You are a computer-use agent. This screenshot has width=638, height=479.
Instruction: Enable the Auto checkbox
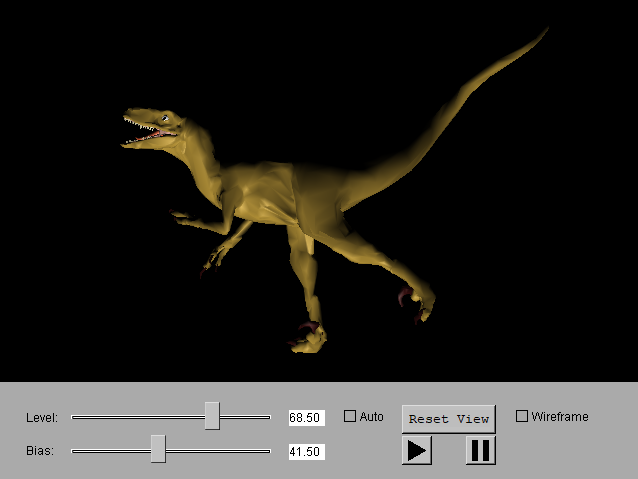tap(350, 416)
